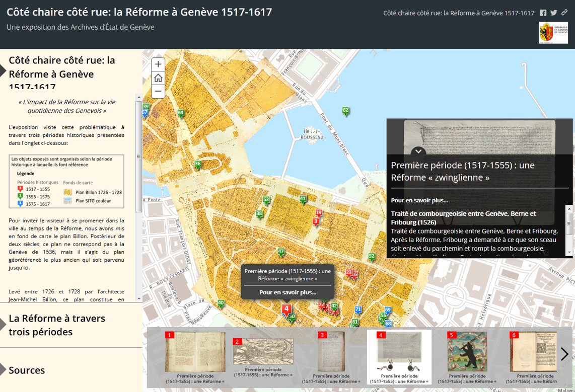Reset map to home extent
The image size is (575, 392).
click(x=158, y=78)
